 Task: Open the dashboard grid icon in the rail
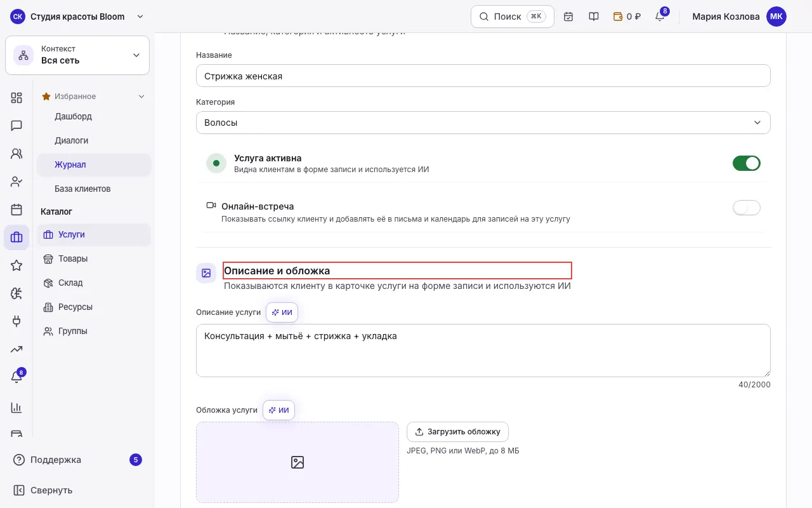tap(16, 98)
